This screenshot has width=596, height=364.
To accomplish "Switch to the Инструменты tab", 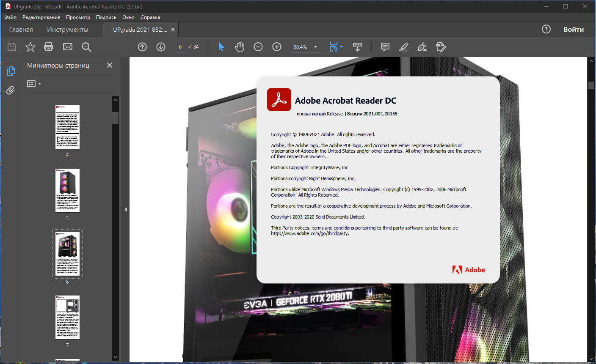I will click(68, 30).
